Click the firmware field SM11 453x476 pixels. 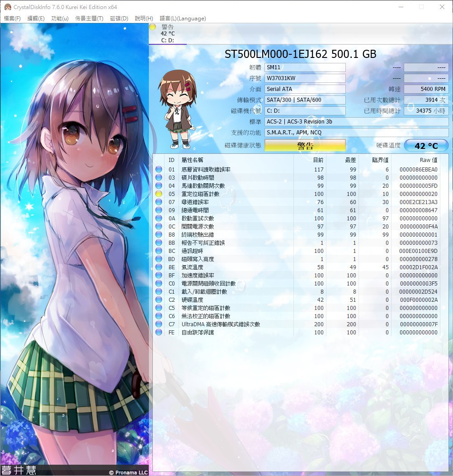pyautogui.click(x=305, y=67)
